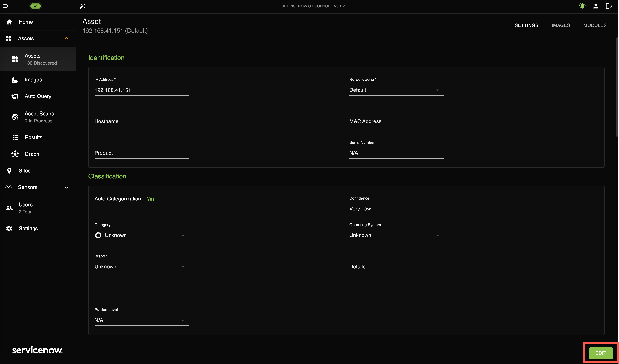Open Graph in the sidebar

pyautogui.click(x=38, y=154)
